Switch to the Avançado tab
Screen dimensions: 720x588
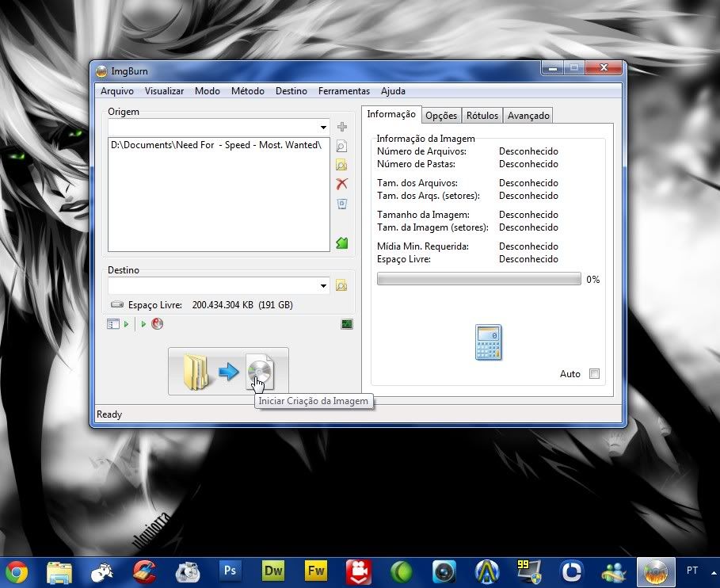528,116
